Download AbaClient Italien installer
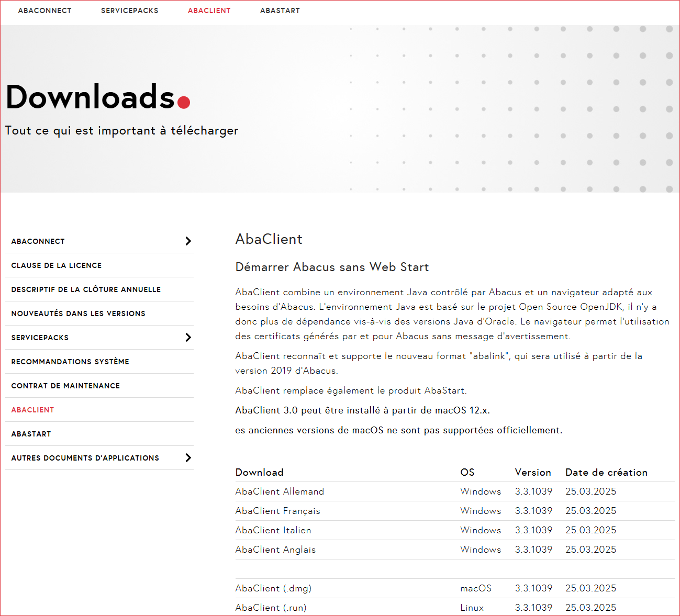Image resolution: width=680 pixels, height=616 pixels. pos(273,530)
